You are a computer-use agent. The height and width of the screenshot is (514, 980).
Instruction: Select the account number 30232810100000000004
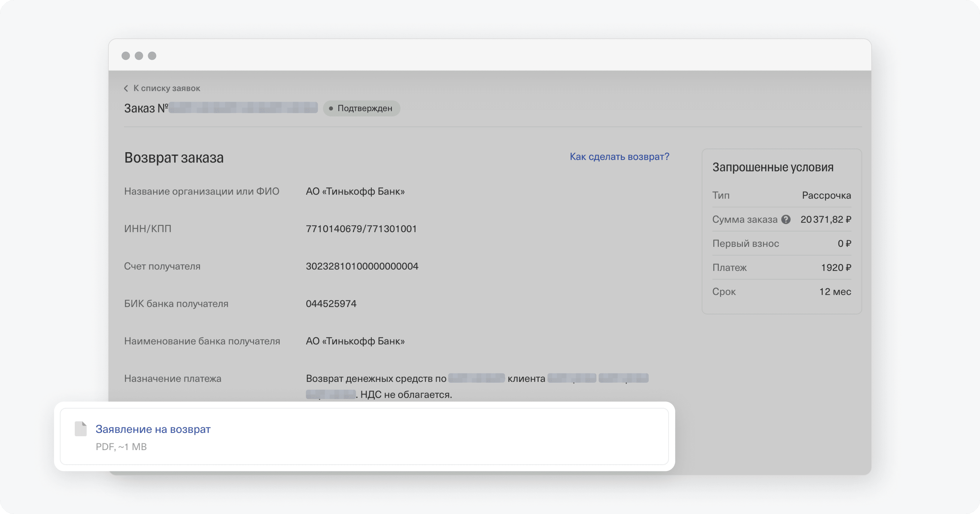[x=362, y=266]
